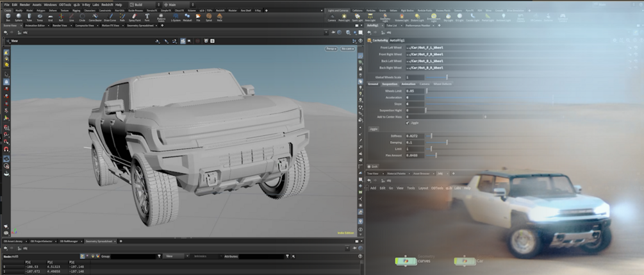Open the File menu
Image resolution: width=644 pixels, height=275 pixels.
[6, 4]
